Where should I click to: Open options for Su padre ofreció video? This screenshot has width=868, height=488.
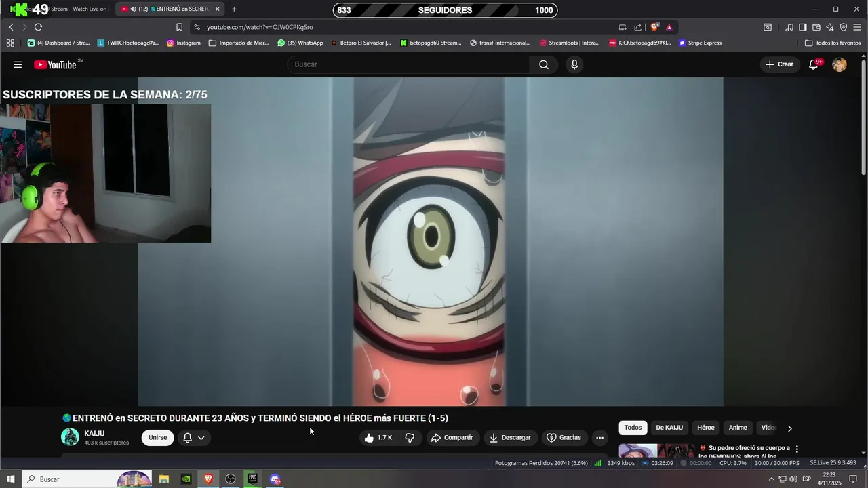pos(797,449)
